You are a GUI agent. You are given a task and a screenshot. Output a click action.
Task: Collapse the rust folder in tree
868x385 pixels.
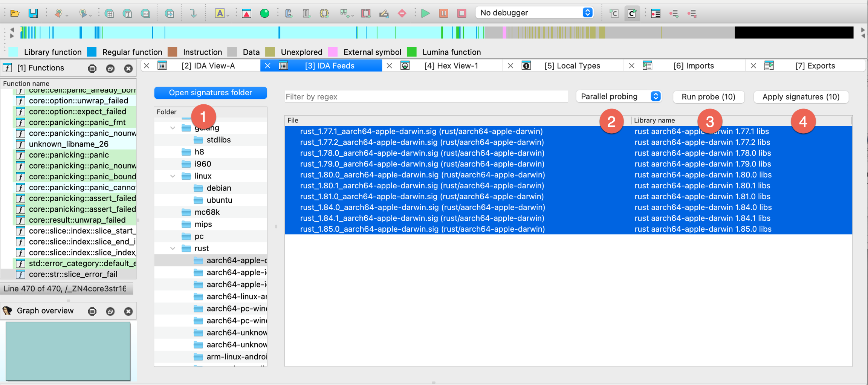(x=173, y=248)
